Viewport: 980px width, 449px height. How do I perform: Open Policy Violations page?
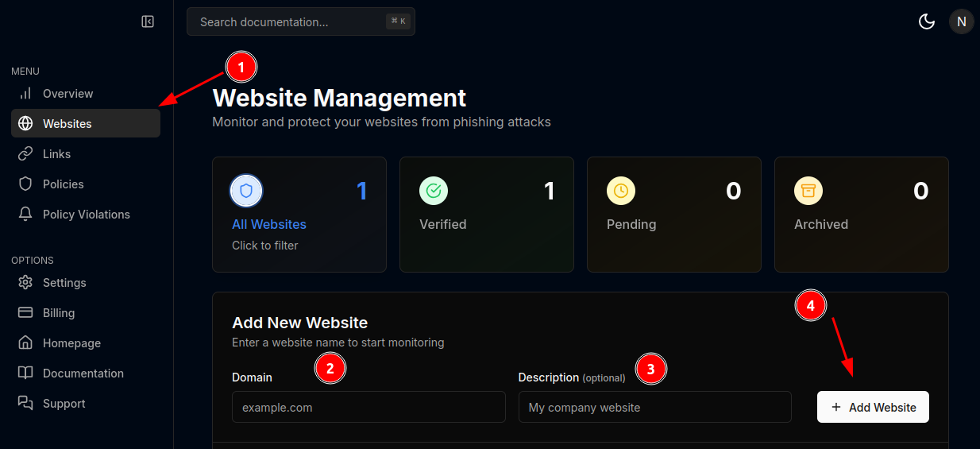pyautogui.click(x=86, y=215)
